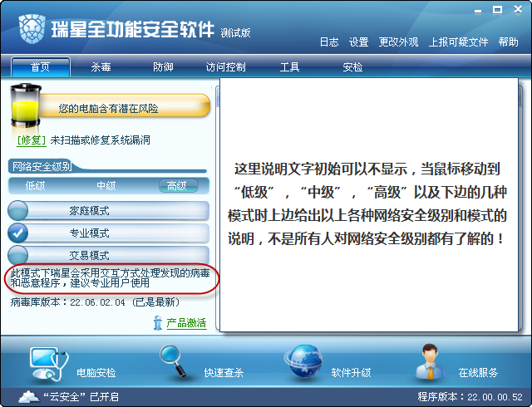Switch to the 首页 tab
532x407 pixels.
pyautogui.click(x=41, y=66)
